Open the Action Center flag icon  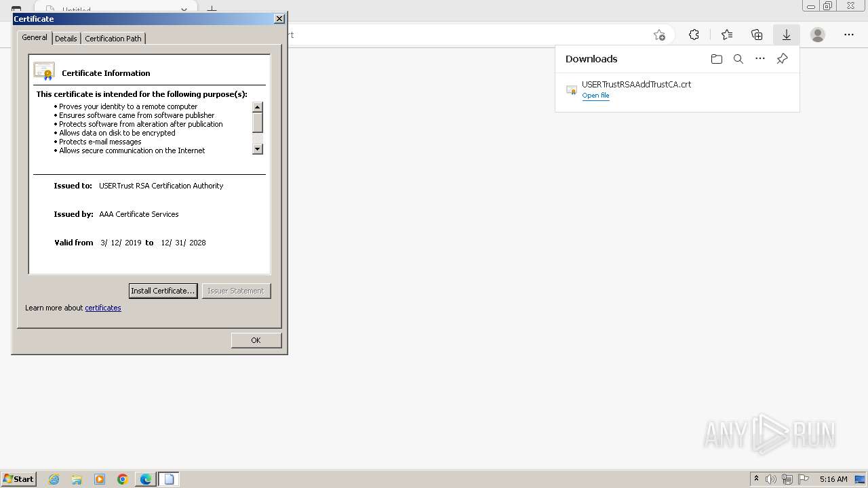pos(804,479)
